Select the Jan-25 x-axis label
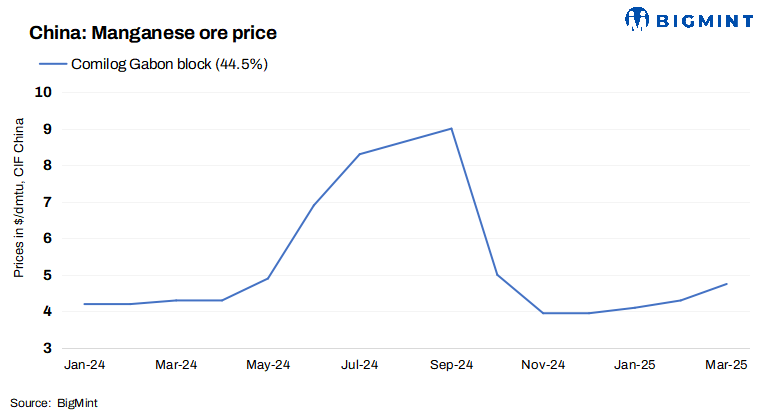 (636, 365)
